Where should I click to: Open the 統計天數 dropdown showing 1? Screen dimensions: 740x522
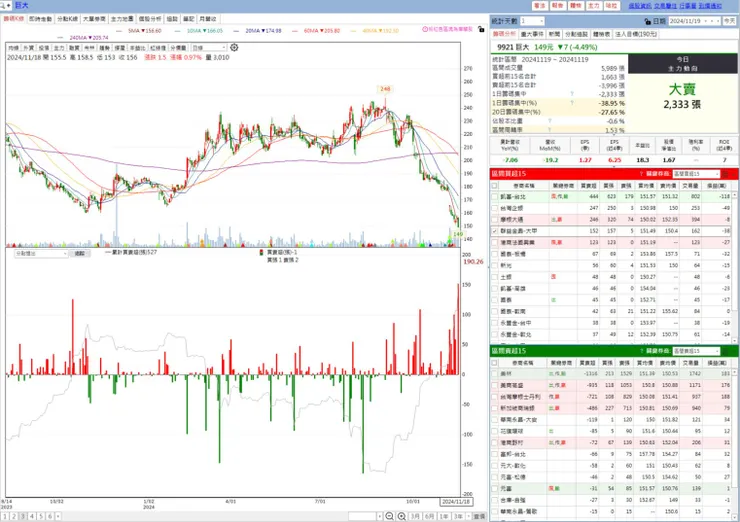point(532,21)
